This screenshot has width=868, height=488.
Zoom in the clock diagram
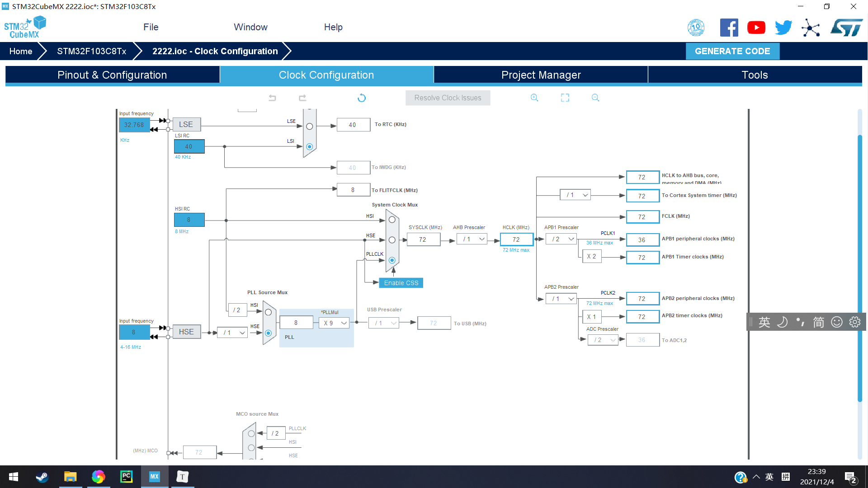pos(534,98)
